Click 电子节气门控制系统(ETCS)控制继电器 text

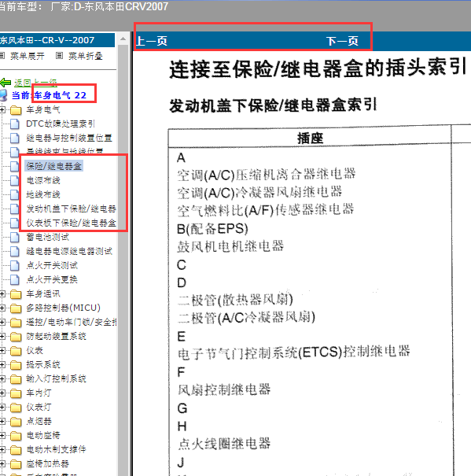[x=294, y=352]
